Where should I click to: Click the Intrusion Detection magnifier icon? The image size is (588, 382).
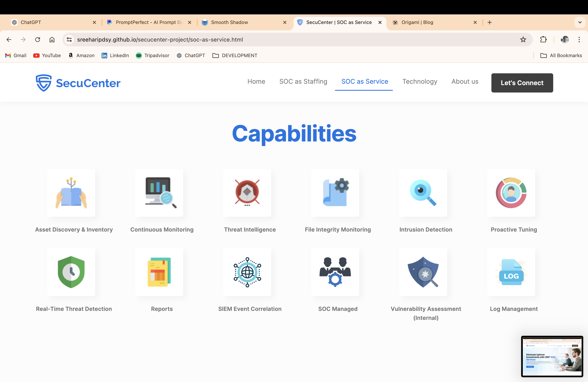(423, 193)
